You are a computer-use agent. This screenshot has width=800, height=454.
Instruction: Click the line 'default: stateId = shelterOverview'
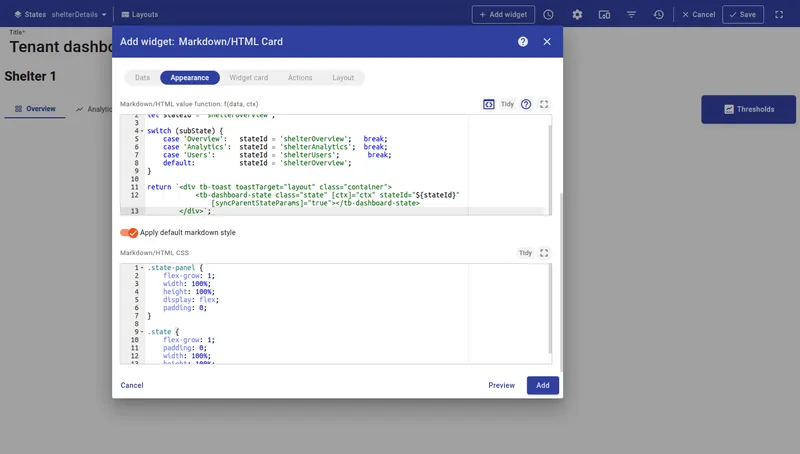click(x=257, y=163)
